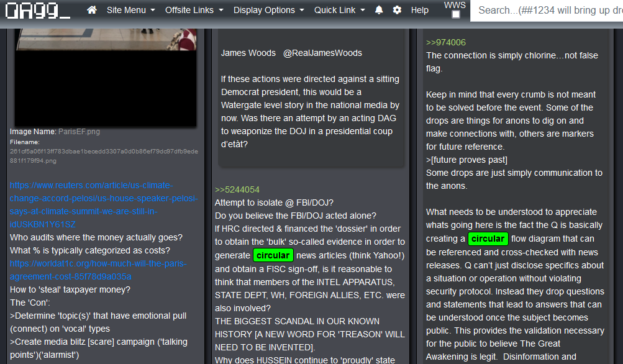Image resolution: width=623 pixels, height=364 pixels.
Task: Click "How to 'steal' taxpayer money?" line
Action: (x=70, y=289)
